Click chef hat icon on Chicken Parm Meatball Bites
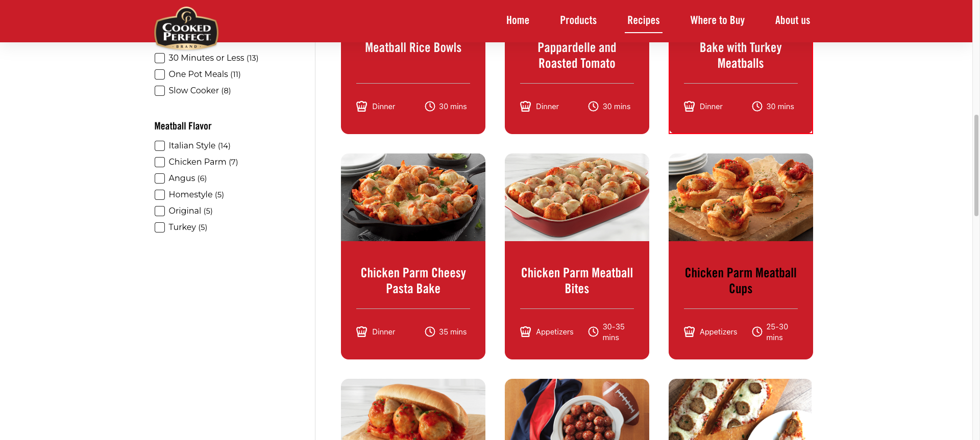The image size is (980, 440). pyautogui.click(x=525, y=331)
